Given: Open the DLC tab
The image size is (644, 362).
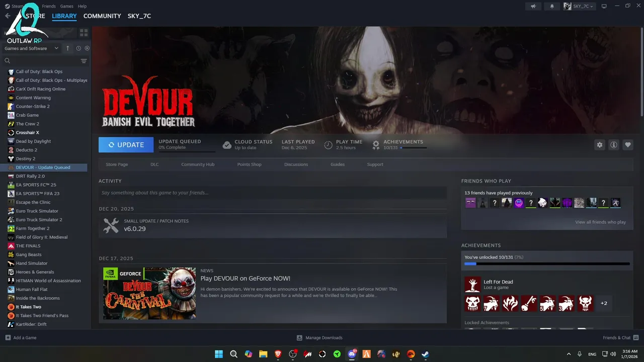Looking at the screenshot, I should (154, 164).
